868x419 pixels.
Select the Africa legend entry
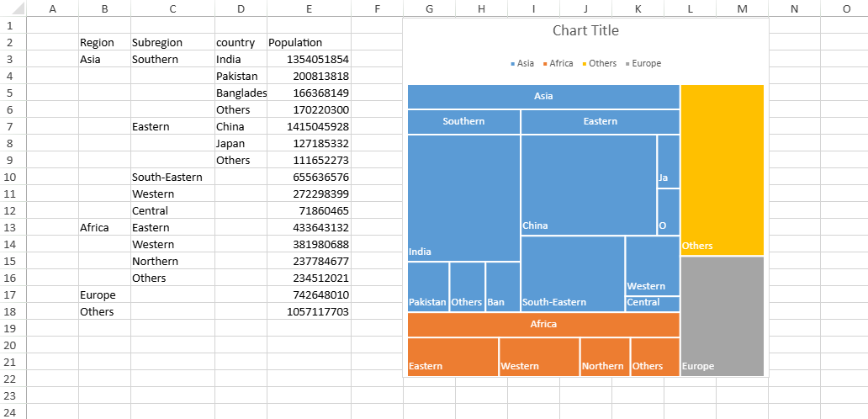pos(561,64)
